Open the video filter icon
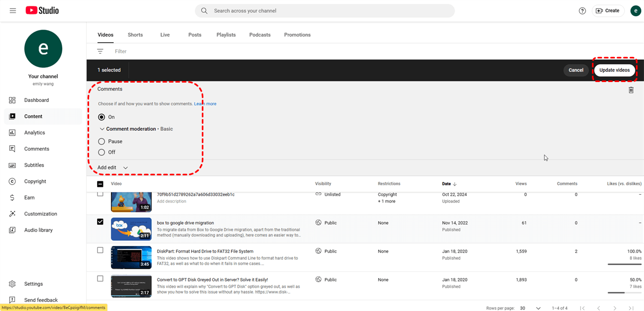644x311 pixels. click(x=100, y=51)
